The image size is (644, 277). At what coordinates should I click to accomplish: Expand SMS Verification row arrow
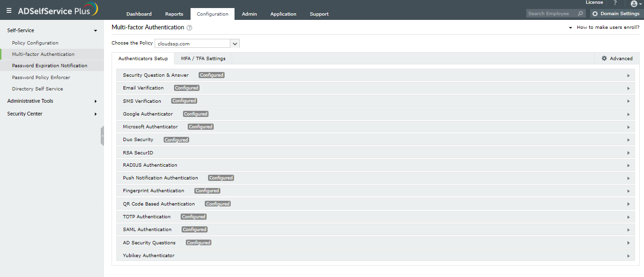click(x=628, y=101)
